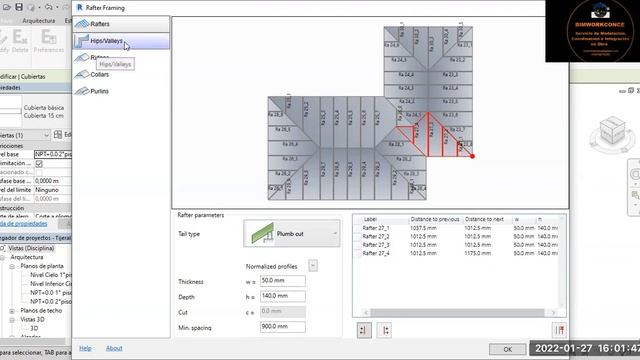
Task: Open the NPT+0.0 1° piso view
Action: pos(51,293)
